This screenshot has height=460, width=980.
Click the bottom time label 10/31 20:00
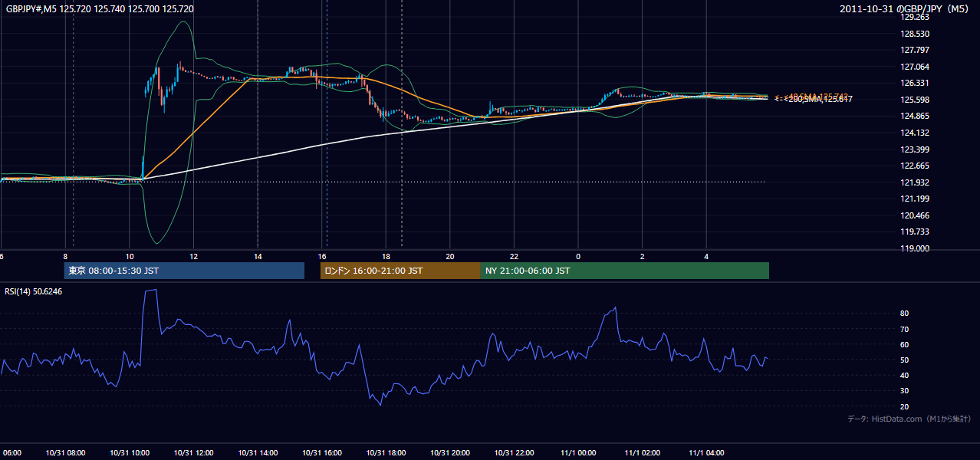[450, 453]
